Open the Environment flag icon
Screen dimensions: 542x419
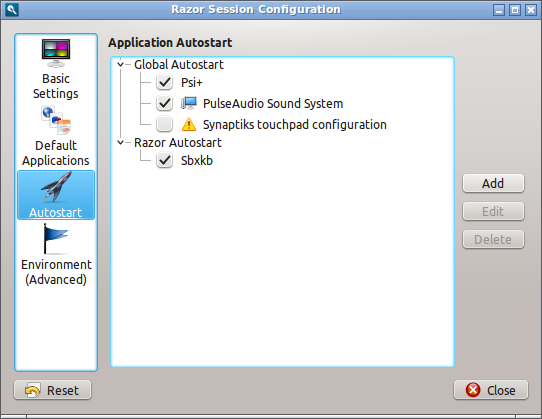(56, 239)
